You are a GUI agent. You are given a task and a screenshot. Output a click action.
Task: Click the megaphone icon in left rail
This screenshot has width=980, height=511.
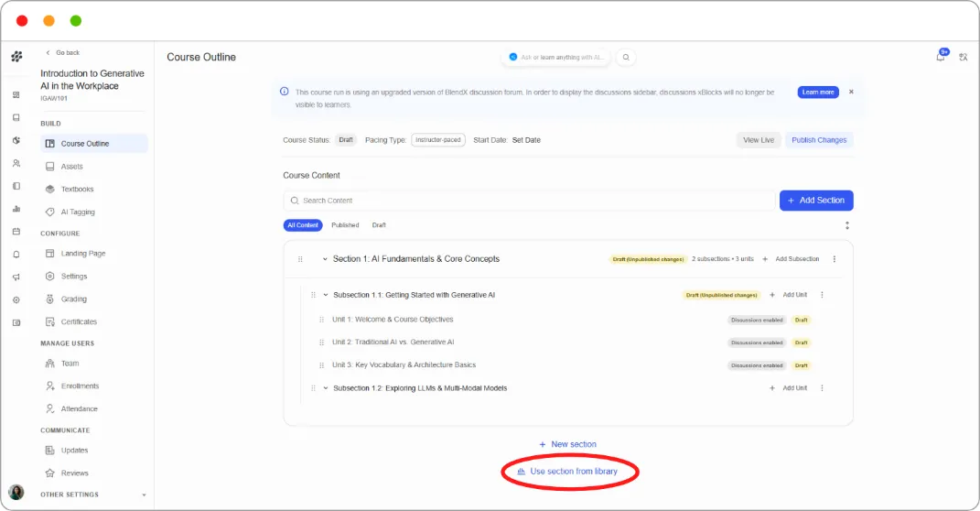(16, 277)
